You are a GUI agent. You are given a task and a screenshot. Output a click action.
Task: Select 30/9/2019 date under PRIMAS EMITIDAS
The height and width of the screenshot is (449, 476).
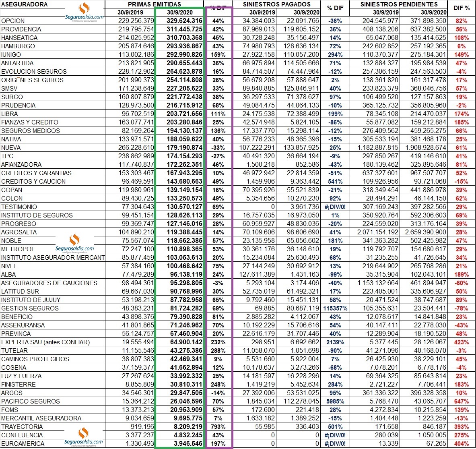[130, 12]
